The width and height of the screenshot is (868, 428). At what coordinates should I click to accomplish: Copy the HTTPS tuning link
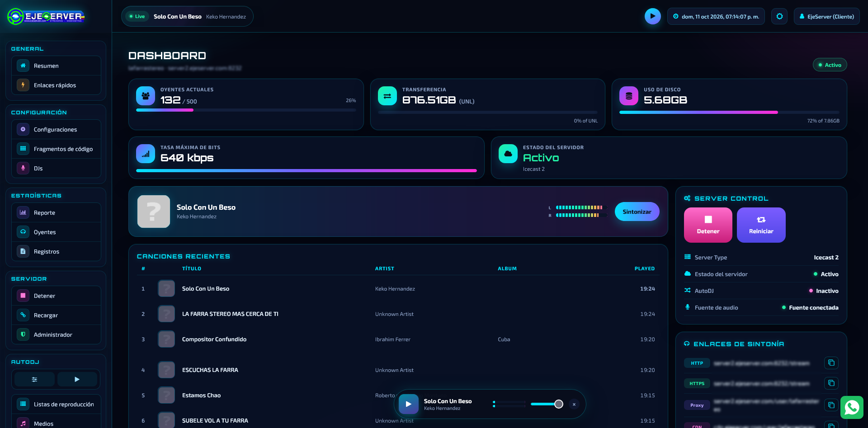coord(831,383)
